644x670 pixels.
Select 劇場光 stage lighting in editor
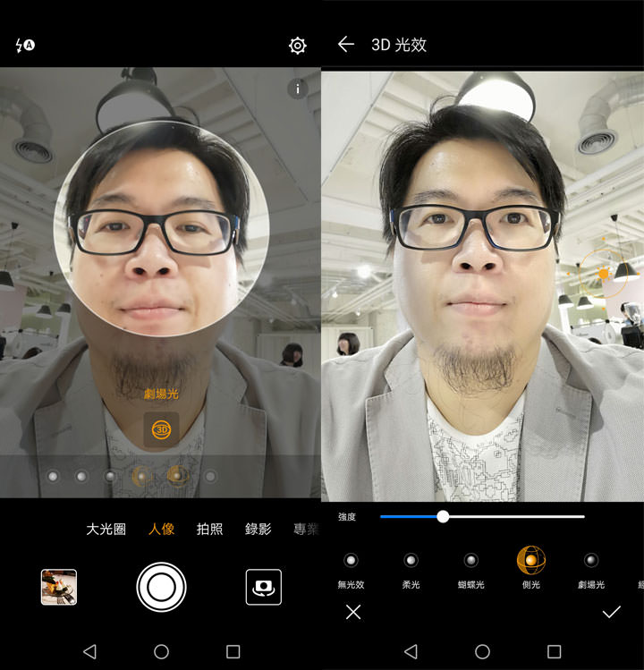[591, 561]
